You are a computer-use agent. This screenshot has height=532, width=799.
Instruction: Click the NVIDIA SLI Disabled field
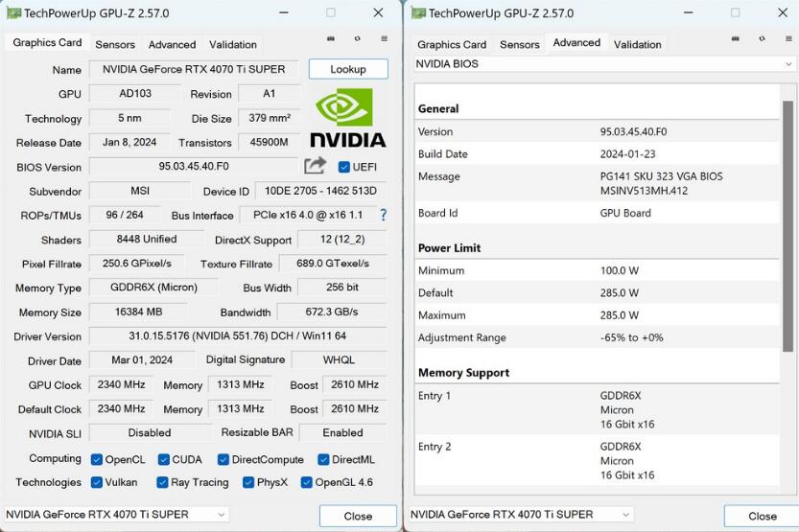click(x=150, y=432)
